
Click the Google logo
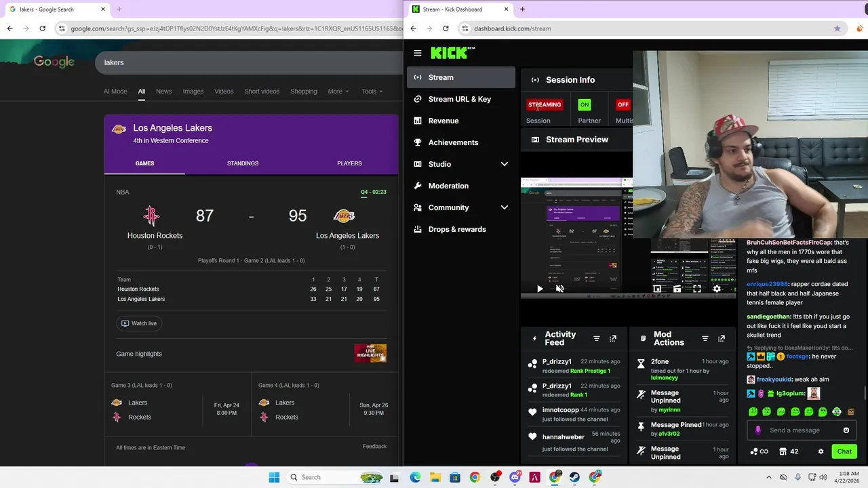(54, 62)
